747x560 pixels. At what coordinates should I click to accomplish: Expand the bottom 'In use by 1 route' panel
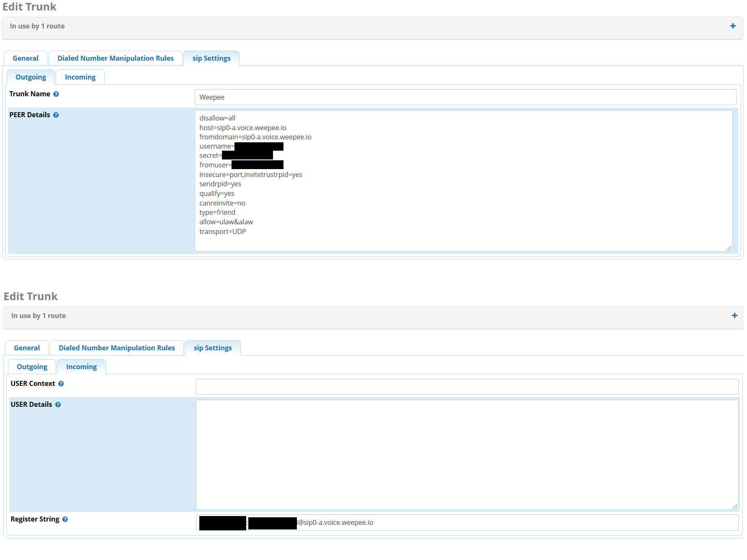[x=734, y=316]
